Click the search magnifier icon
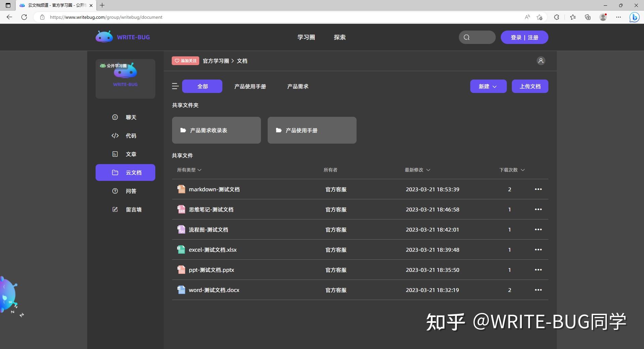This screenshot has width=644, height=349. click(467, 37)
